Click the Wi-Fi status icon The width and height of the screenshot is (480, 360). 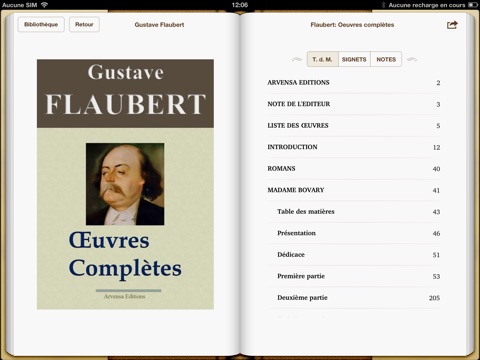(44, 5)
